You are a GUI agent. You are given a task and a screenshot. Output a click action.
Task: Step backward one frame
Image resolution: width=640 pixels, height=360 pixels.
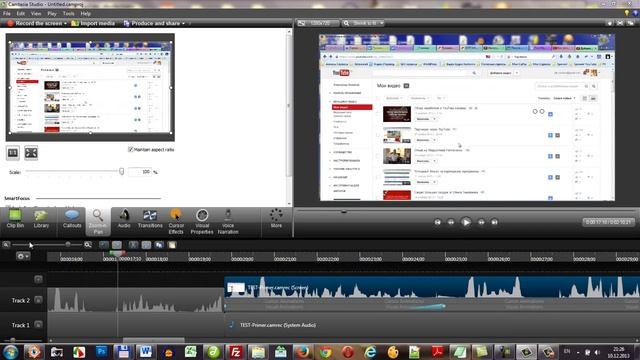(x=451, y=222)
